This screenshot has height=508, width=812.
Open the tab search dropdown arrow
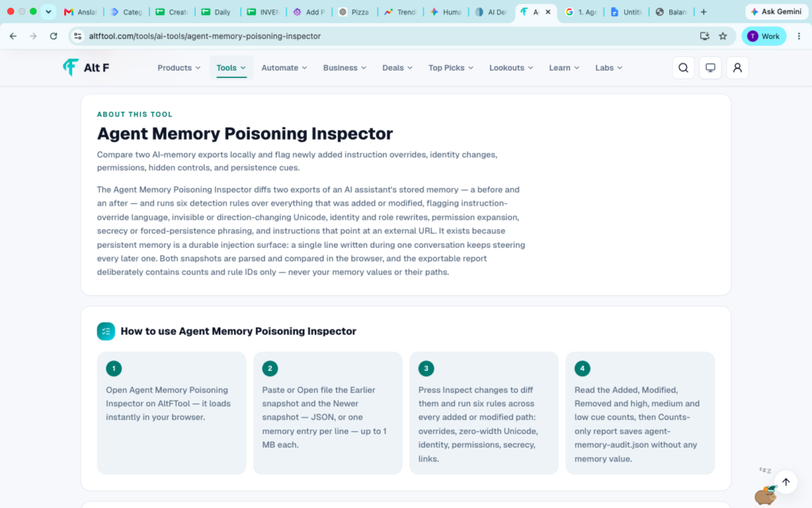[x=48, y=11]
